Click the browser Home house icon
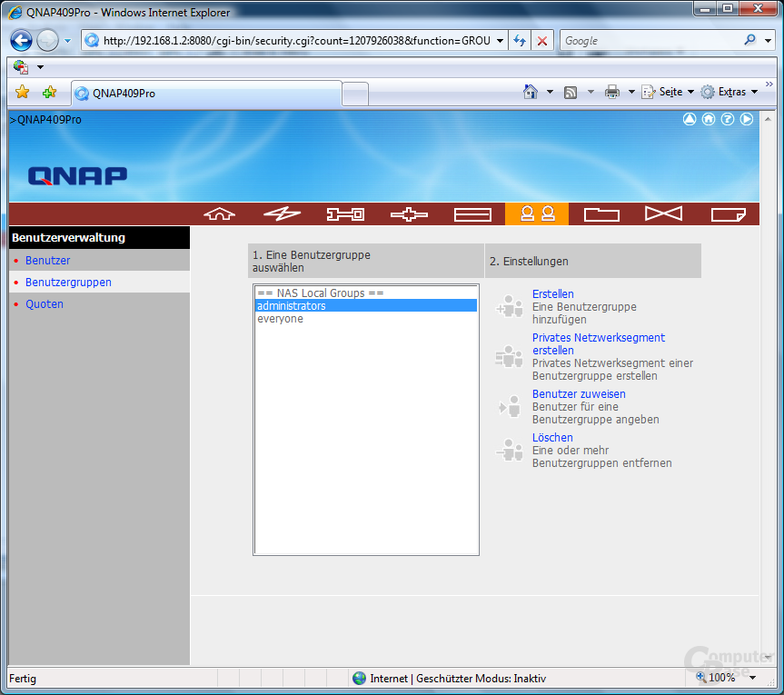Viewport: 784px width, 695px height. click(531, 92)
